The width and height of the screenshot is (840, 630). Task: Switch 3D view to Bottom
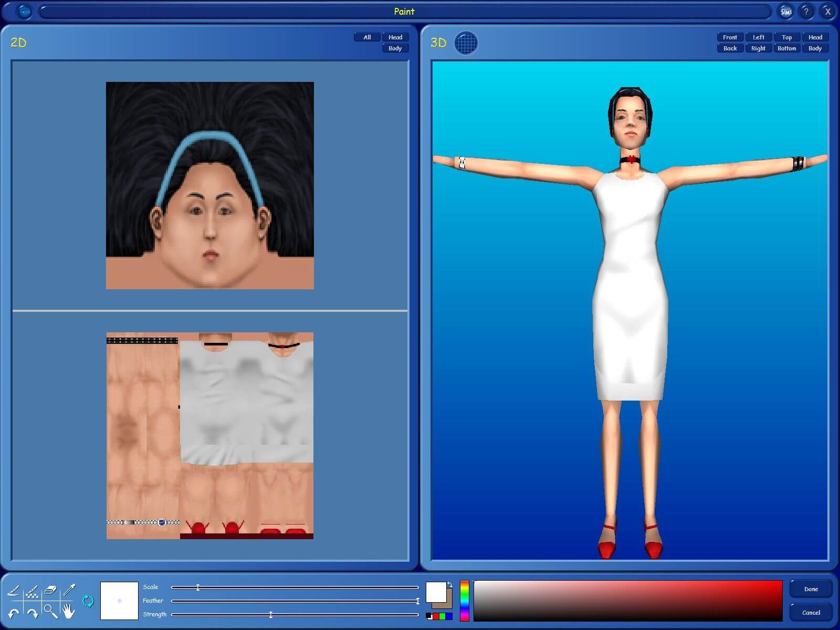coord(787,48)
